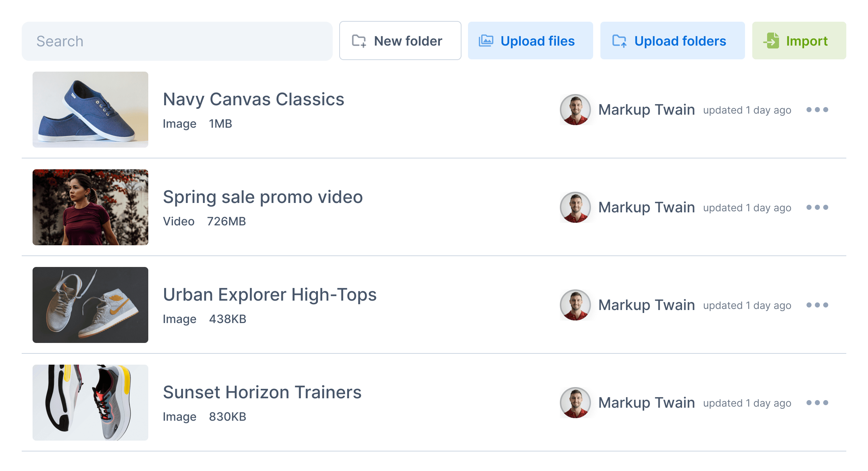The width and height of the screenshot is (868, 471).
Task: Create a New folder
Action: (400, 41)
